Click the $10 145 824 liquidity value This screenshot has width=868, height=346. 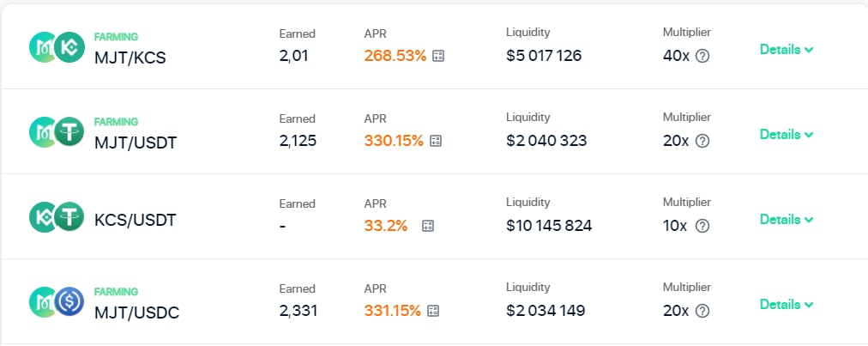549,226
